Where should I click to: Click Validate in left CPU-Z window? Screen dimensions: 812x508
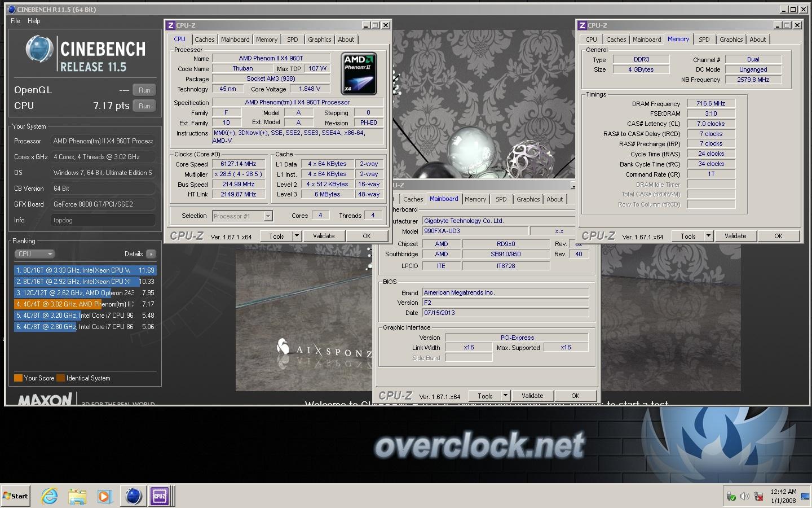click(324, 237)
